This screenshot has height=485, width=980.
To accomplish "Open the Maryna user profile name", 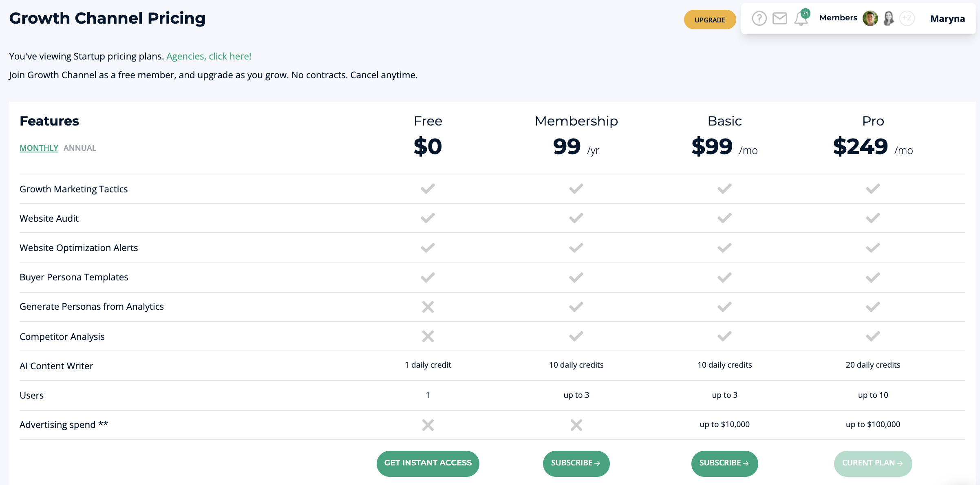I will [947, 19].
